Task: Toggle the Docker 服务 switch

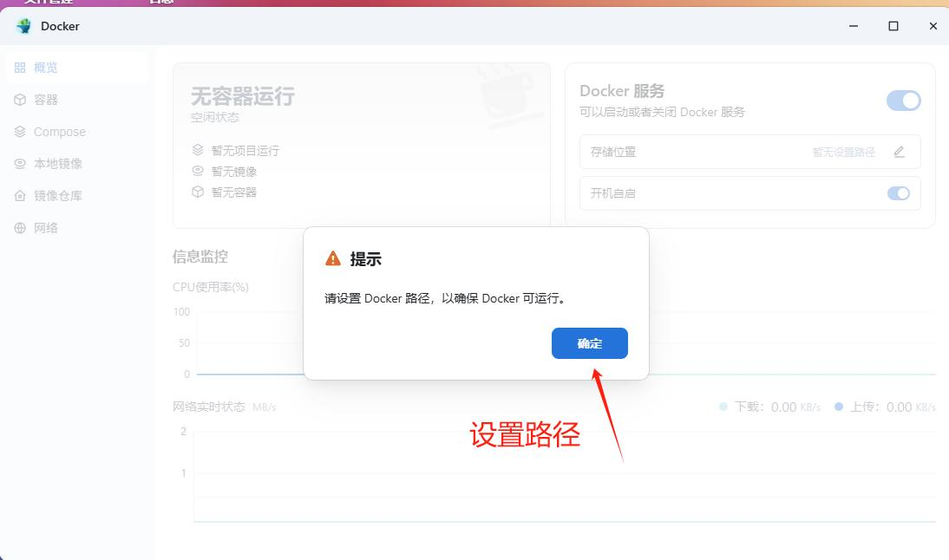Action: click(904, 101)
